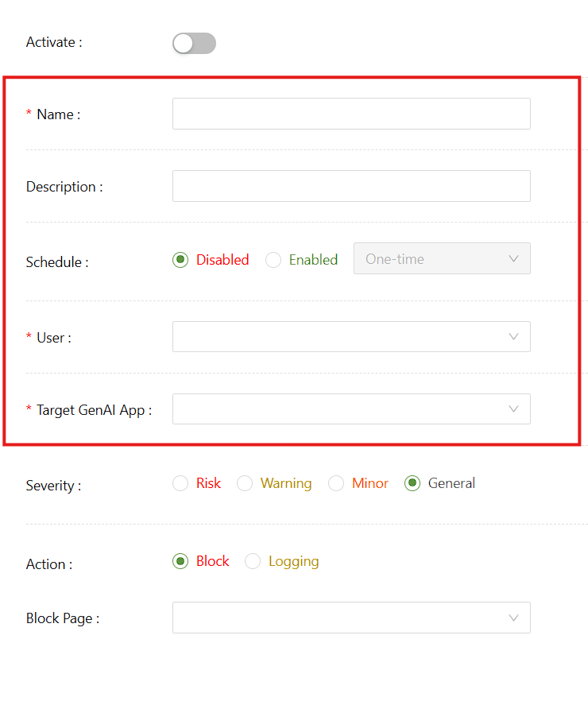Switch Action to Logging
Viewport: 588px width, 705px height.
point(253,561)
